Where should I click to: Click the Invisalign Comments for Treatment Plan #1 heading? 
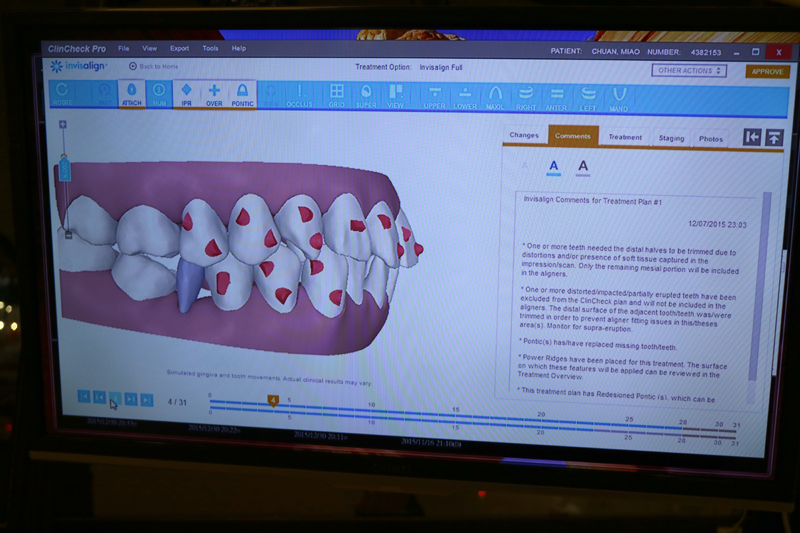592,200
